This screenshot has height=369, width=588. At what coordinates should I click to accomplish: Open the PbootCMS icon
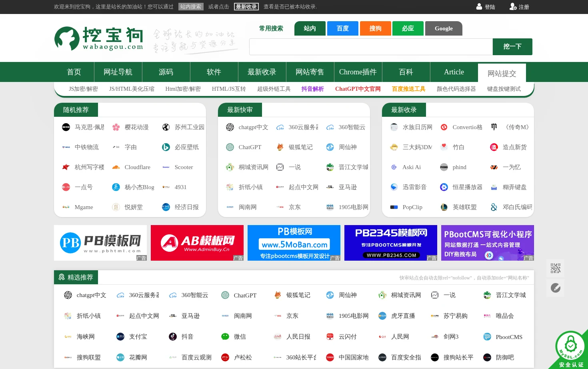[487, 337]
